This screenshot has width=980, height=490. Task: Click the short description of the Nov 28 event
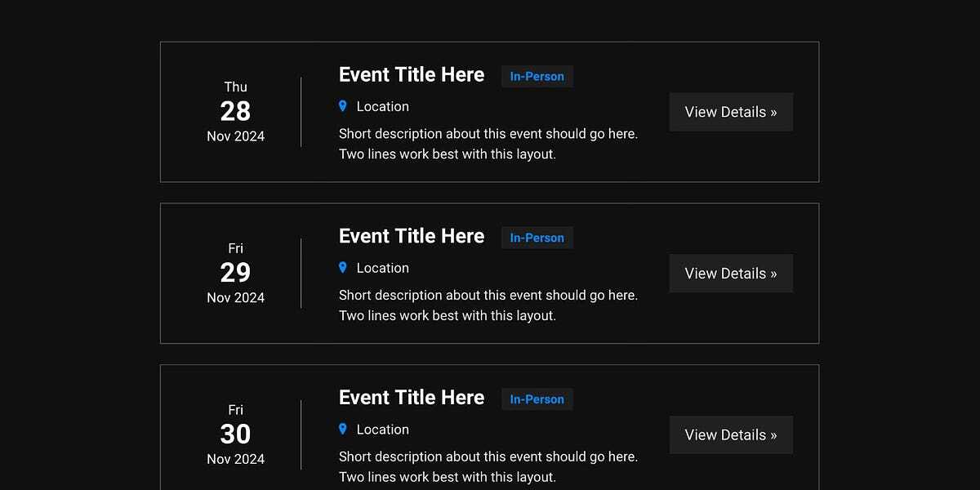point(488,144)
